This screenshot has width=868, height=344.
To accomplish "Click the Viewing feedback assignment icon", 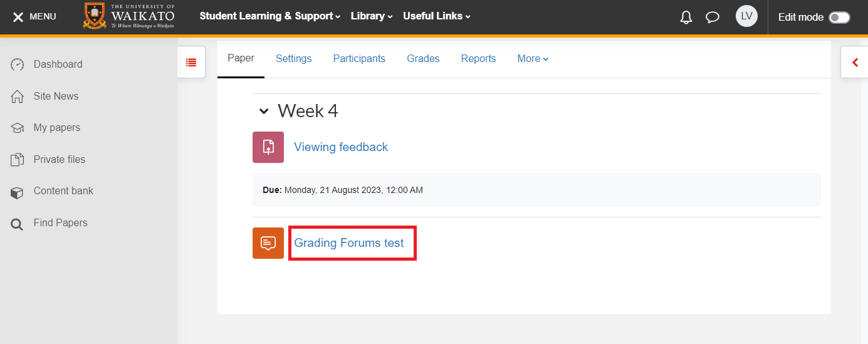I will pyautogui.click(x=268, y=147).
